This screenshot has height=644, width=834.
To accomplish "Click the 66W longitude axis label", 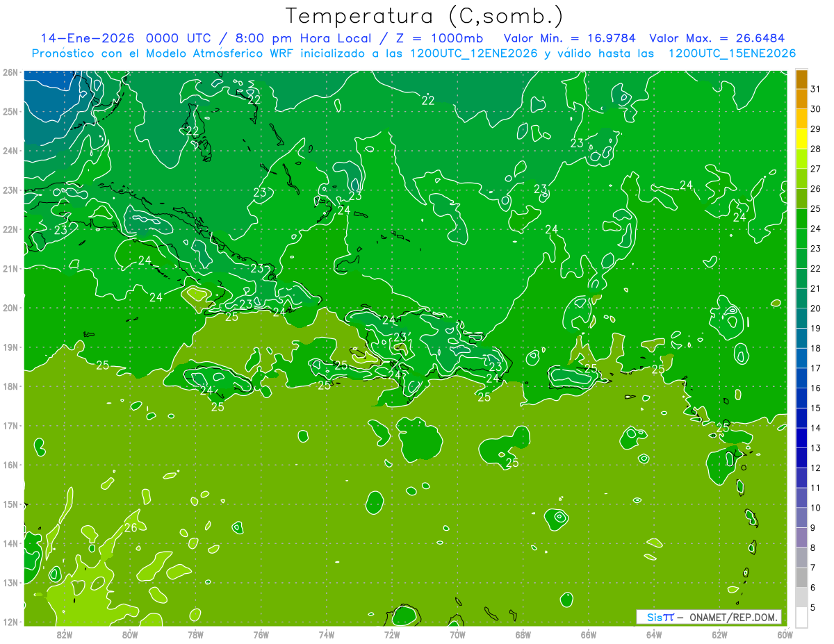I will click(588, 634).
